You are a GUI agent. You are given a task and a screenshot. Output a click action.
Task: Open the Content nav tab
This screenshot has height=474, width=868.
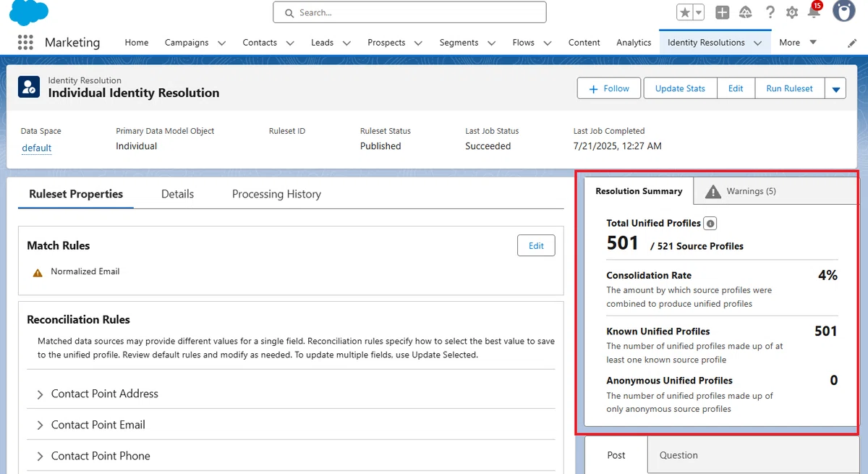coord(584,43)
